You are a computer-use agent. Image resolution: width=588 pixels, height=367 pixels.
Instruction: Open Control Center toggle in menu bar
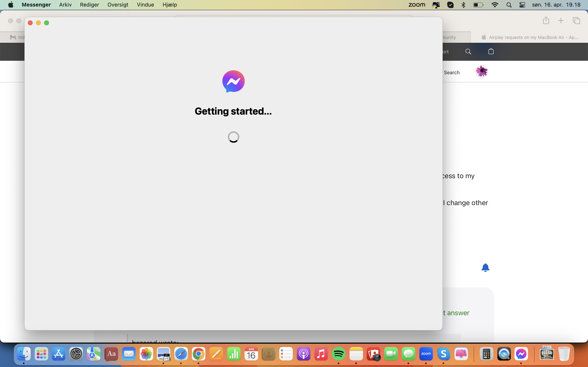point(522,5)
